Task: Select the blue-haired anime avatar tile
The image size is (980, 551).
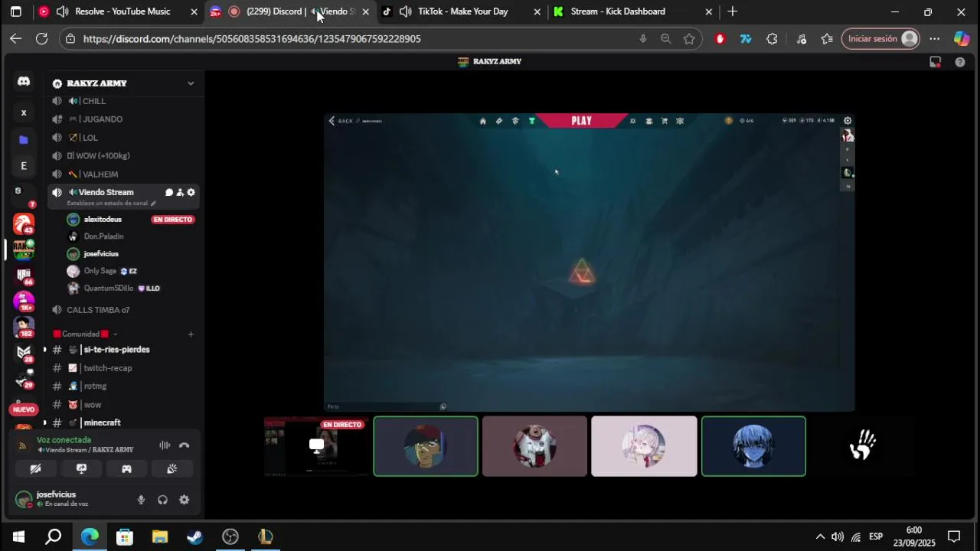Action: coord(753,446)
